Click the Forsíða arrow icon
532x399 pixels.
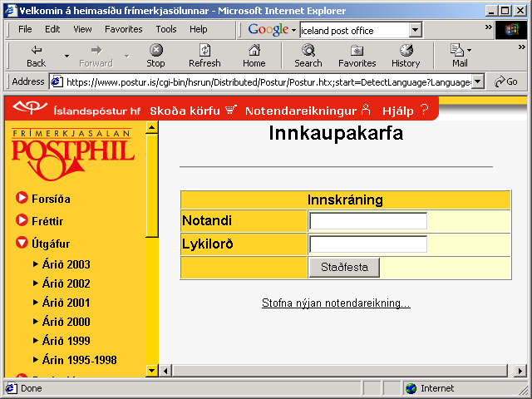(22, 198)
